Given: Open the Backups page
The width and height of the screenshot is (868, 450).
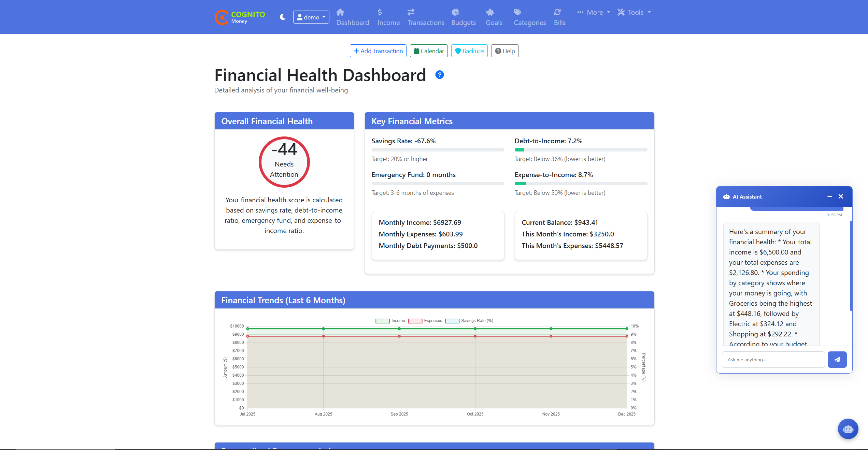Looking at the screenshot, I should pos(469,51).
